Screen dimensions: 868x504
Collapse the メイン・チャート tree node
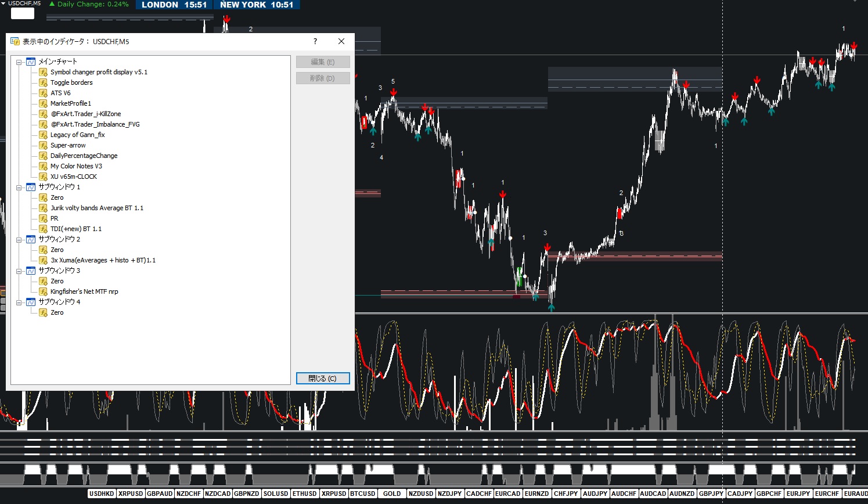19,62
